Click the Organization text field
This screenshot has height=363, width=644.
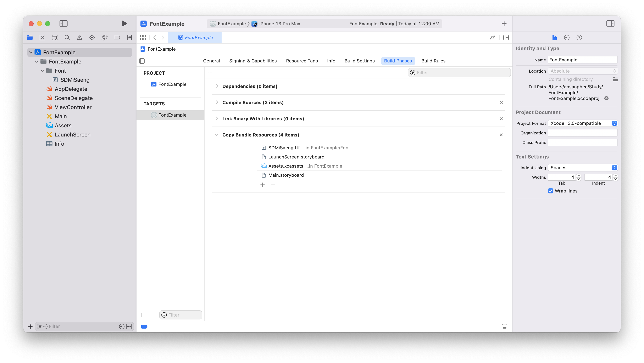583,133
